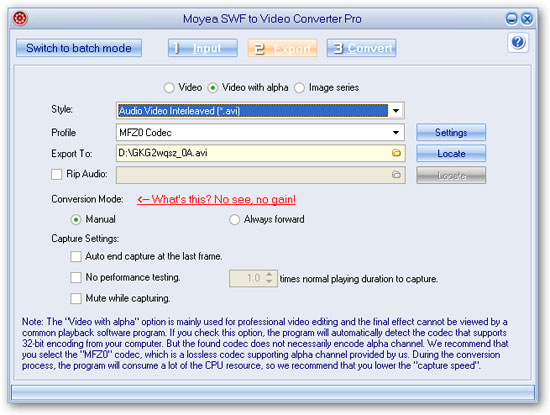Click the Rip Audio path input field
Screen dimensions: 550x415
(x=260, y=175)
